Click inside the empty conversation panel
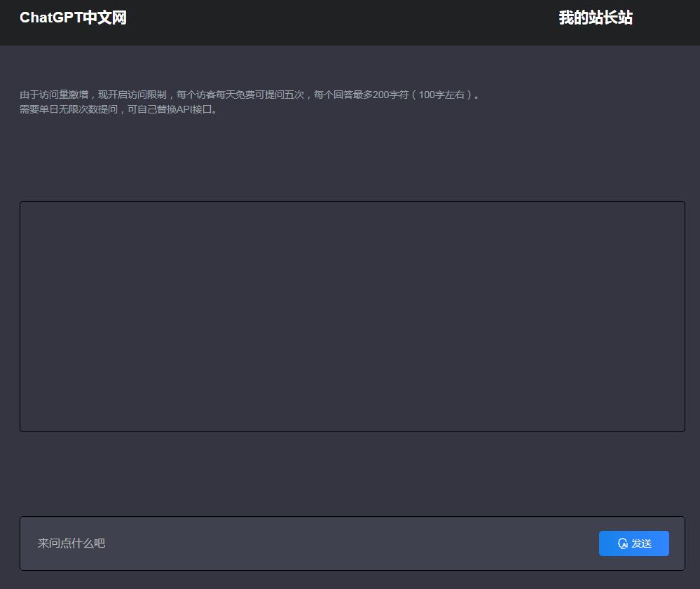The height and width of the screenshot is (589, 700). tap(352, 316)
